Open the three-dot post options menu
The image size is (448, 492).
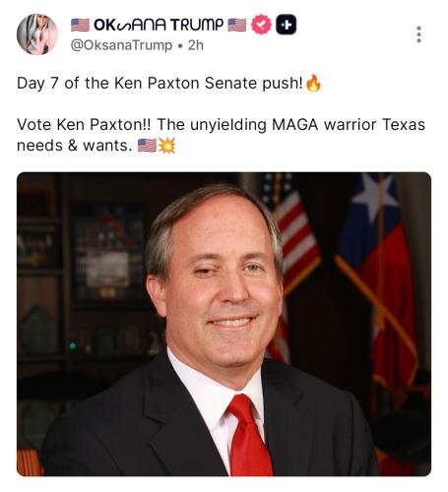click(x=418, y=34)
